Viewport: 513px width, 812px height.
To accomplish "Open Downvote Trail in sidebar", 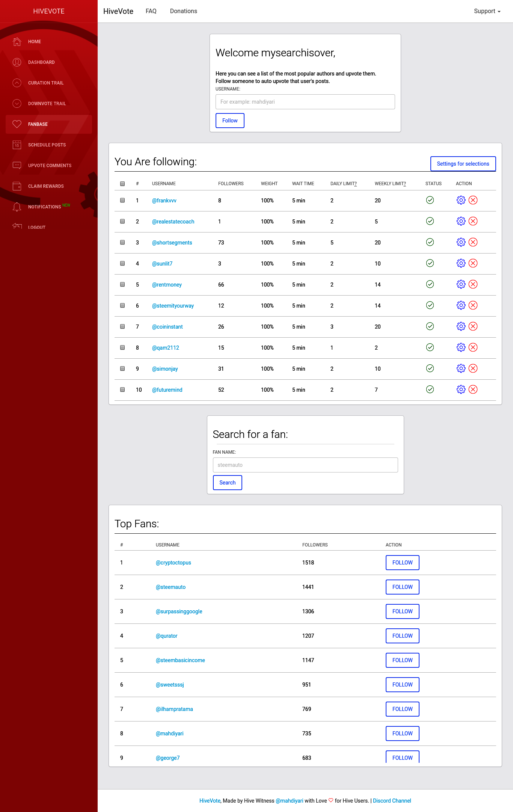I will tap(49, 104).
